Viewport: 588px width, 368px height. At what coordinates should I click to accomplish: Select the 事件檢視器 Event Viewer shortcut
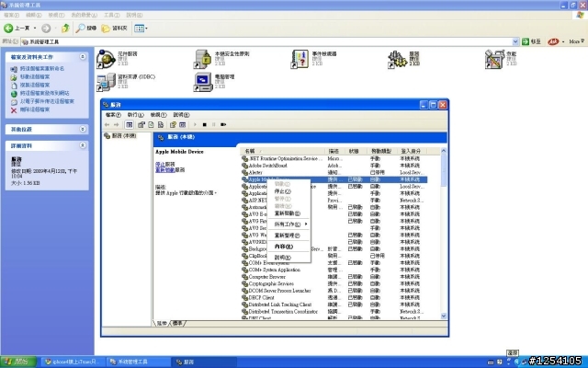point(300,59)
